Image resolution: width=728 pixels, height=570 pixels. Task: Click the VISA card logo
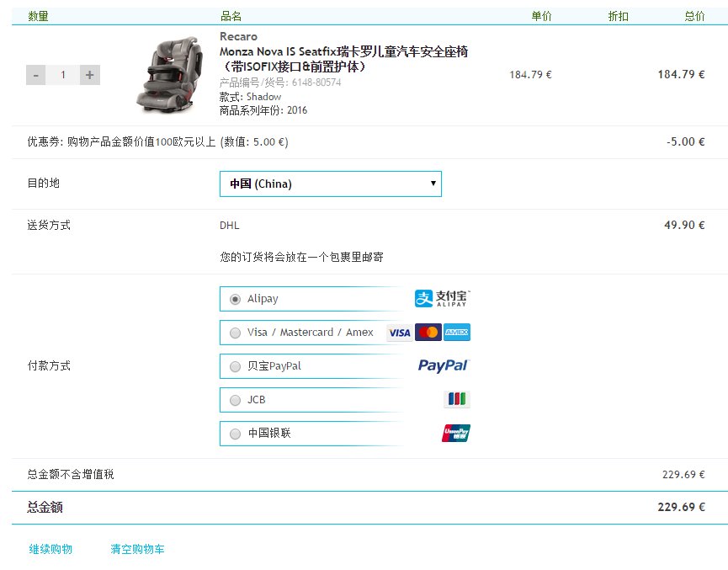(400, 333)
